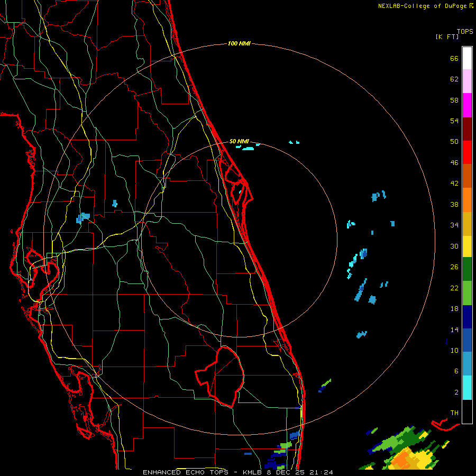Select the 50 scale label

coord(454,141)
